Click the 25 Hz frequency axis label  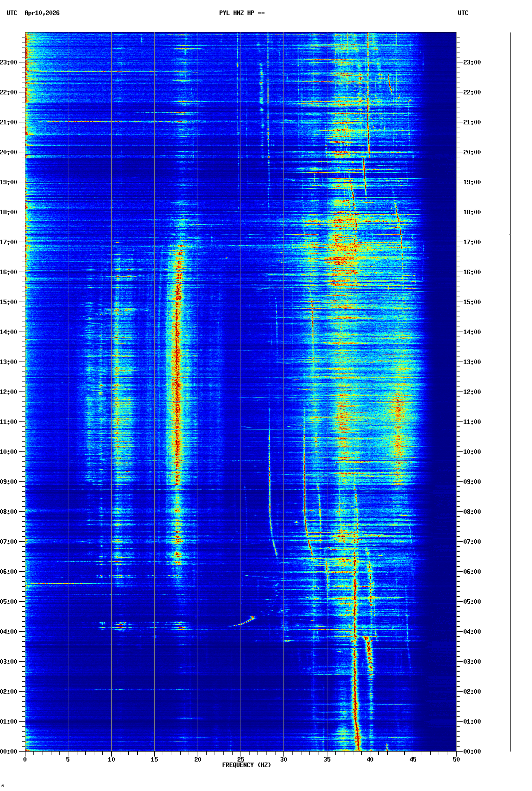[241, 760]
